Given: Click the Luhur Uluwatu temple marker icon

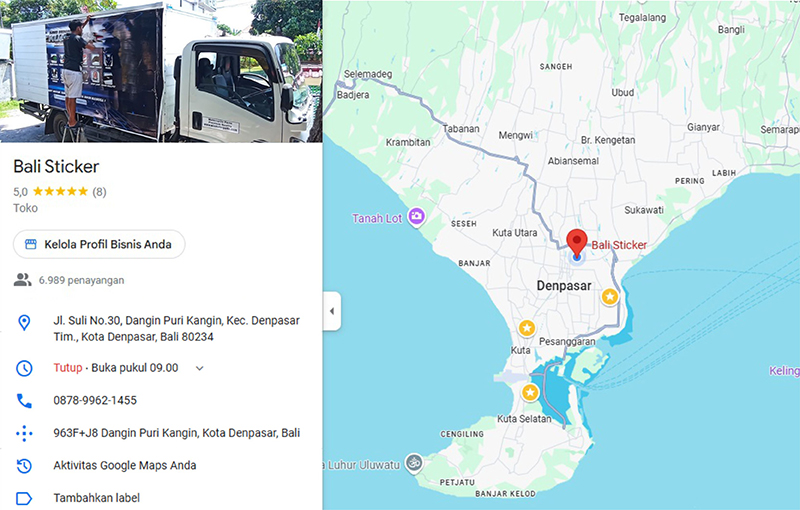Looking at the screenshot, I should point(414,463).
